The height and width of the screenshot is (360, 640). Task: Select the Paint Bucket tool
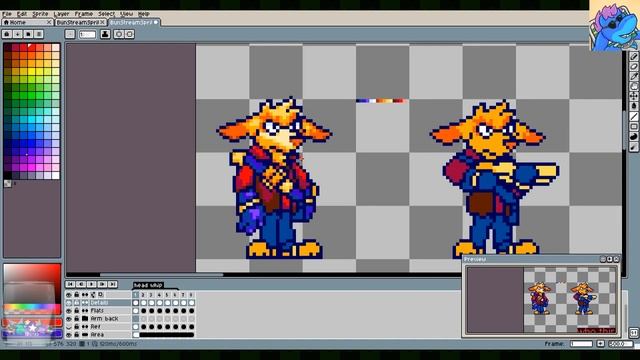click(634, 106)
